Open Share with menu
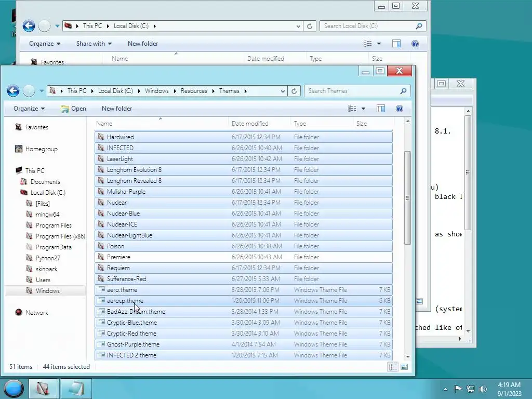Screen dimensions: 532x399 coord(94,44)
